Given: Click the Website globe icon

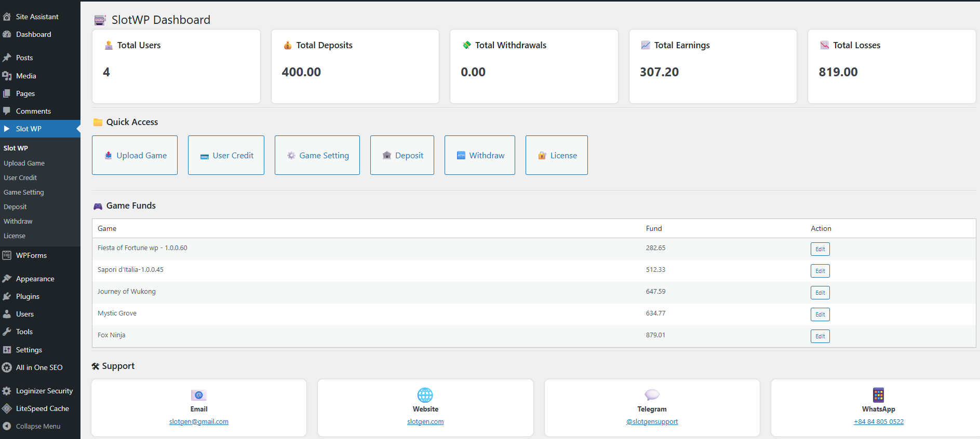Looking at the screenshot, I should click(425, 395).
